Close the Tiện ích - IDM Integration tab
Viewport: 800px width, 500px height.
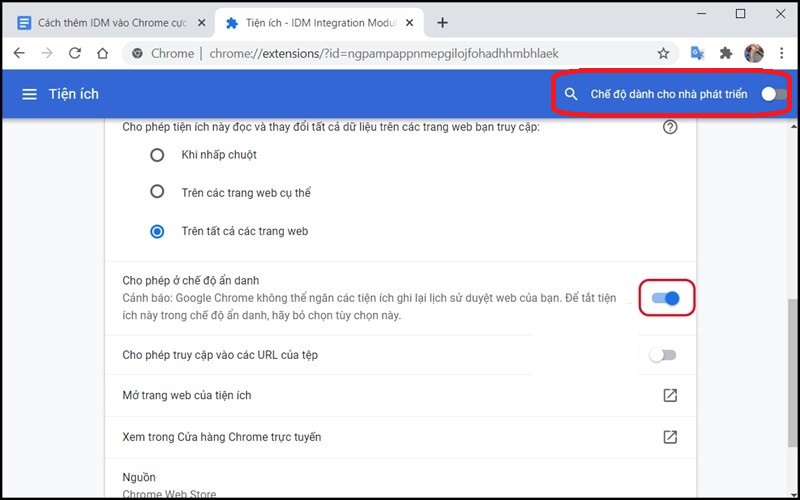409,23
